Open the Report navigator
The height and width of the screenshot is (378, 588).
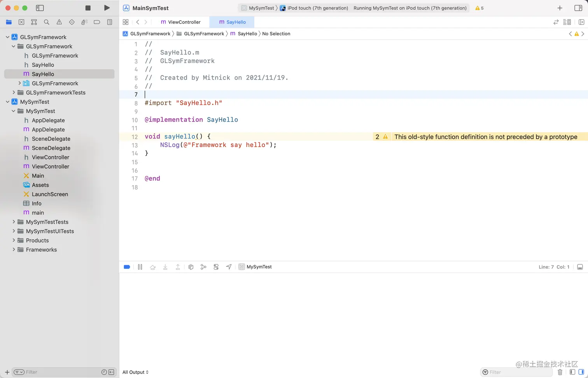(110, 22)
